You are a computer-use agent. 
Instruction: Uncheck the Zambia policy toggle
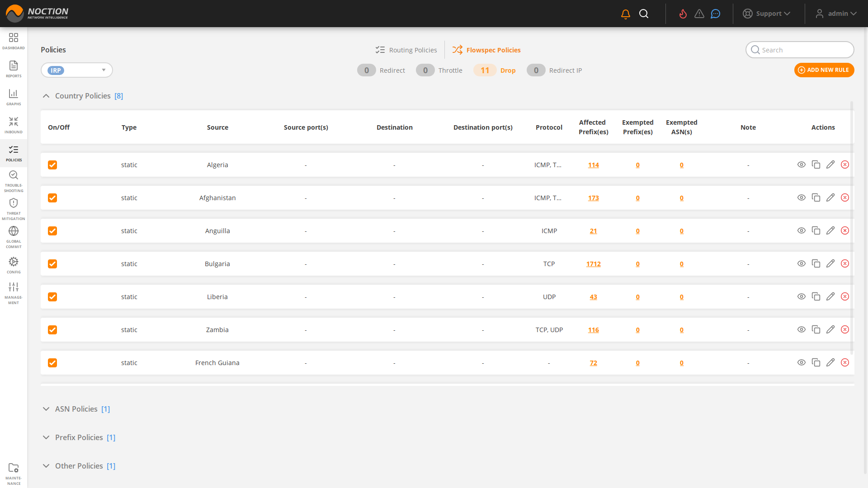pyautogui.click(x=52, y=330)
